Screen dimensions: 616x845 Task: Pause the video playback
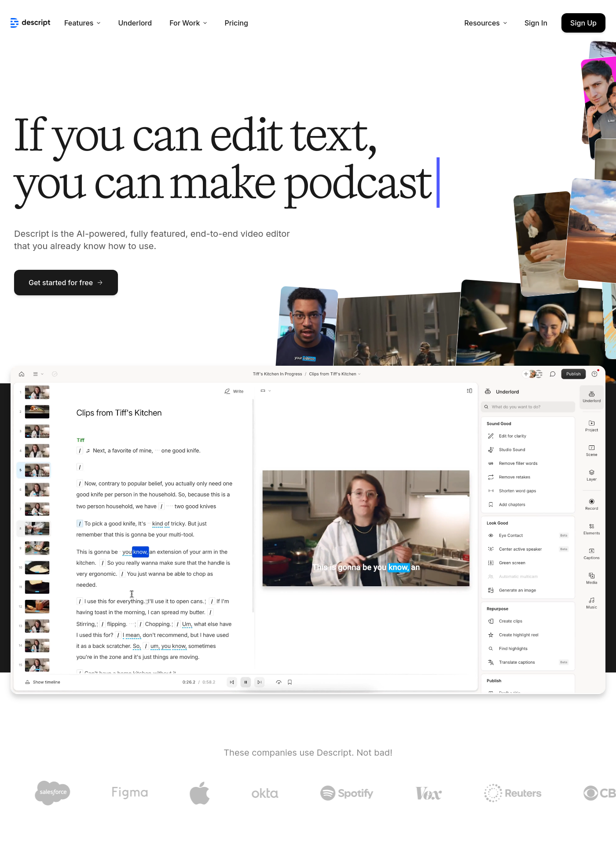coord(246,682)
